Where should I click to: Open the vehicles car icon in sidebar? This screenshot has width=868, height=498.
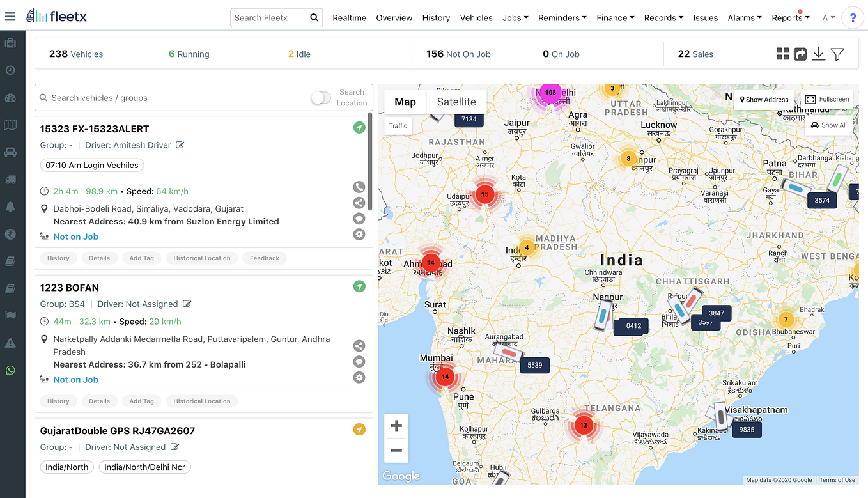(x=10, y=152)
